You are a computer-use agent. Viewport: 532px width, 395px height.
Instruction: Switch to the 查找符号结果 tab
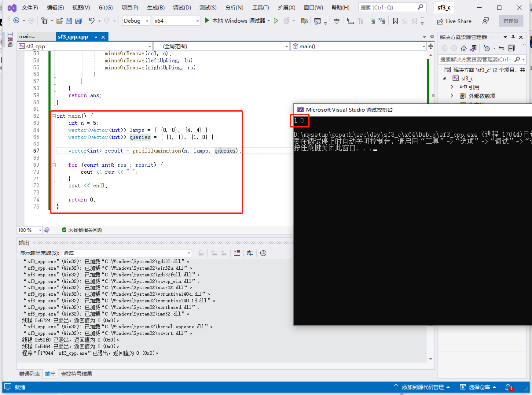click(x=76, y=374)
